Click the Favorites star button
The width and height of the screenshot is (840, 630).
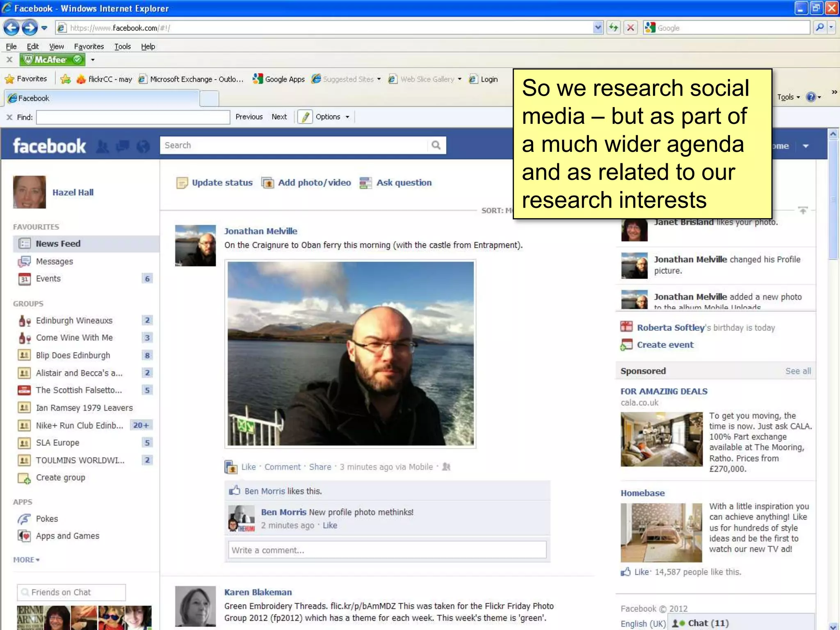point(26,79)
